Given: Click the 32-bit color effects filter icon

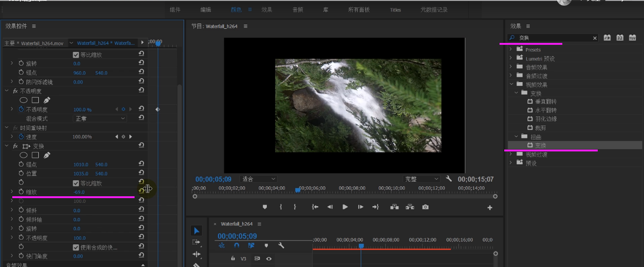Looking at the screenshot, I should click(620, 38).
